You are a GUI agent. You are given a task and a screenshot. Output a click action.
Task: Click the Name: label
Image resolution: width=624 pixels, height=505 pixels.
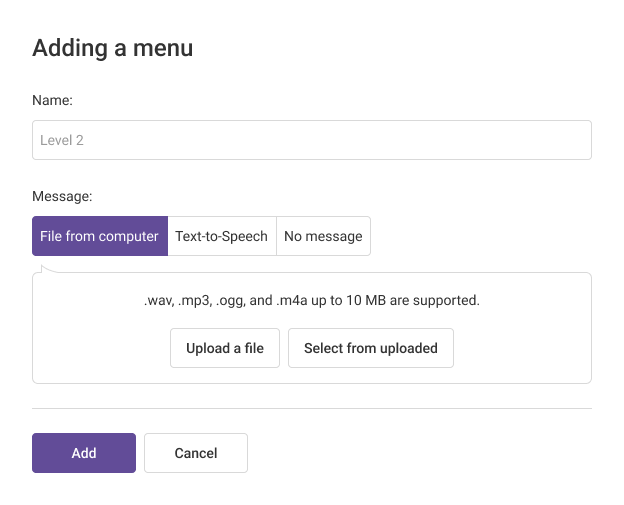point(52,100)
